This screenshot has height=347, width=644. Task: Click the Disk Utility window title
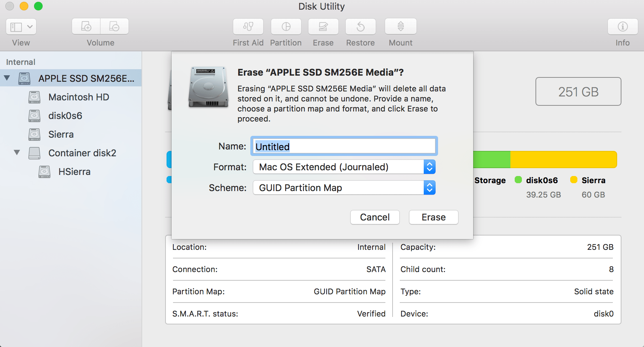tap(322, 6)
